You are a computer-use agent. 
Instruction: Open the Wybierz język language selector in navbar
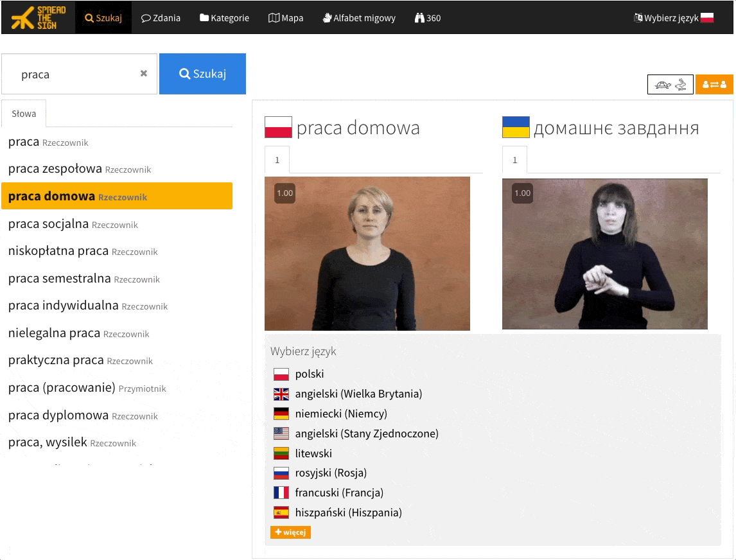point(674,18)
